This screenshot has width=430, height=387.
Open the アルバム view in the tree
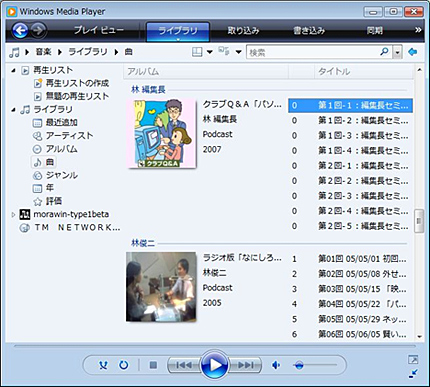pyautogui.click(x=62, y=149)
